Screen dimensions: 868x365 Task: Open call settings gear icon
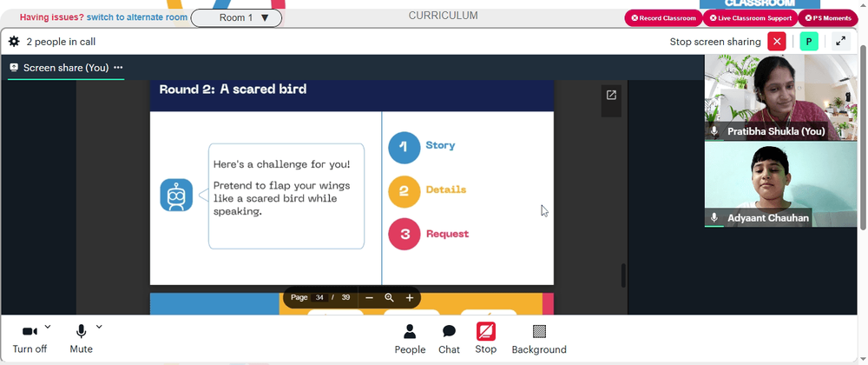click(x=14, y=42)
